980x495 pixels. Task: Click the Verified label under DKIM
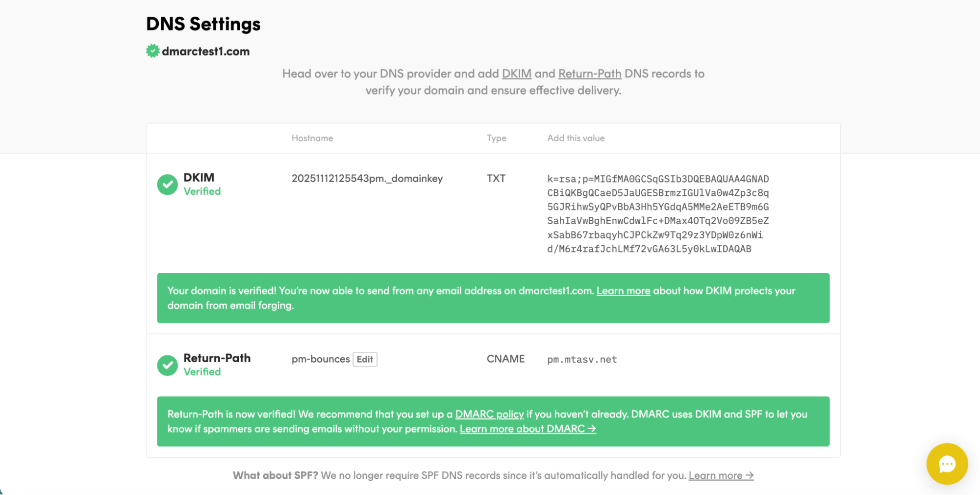201,191
